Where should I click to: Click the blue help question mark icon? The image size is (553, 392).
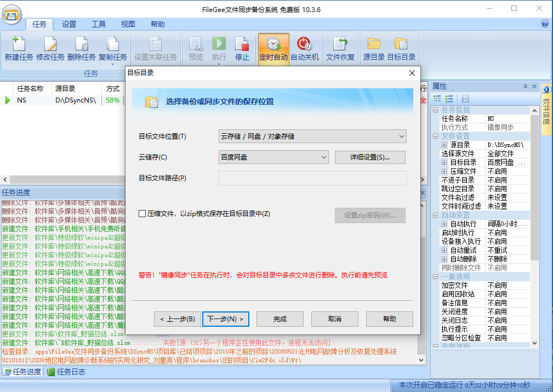(x=545, y=24)
